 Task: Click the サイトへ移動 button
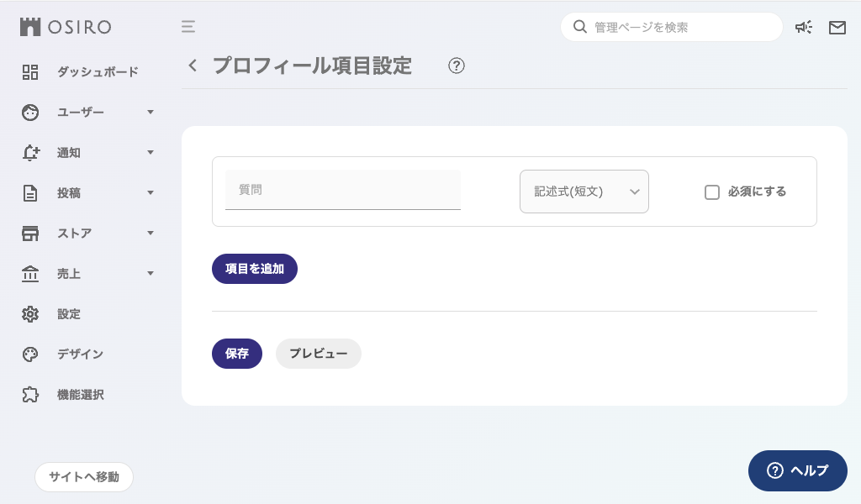click(84, 477)
